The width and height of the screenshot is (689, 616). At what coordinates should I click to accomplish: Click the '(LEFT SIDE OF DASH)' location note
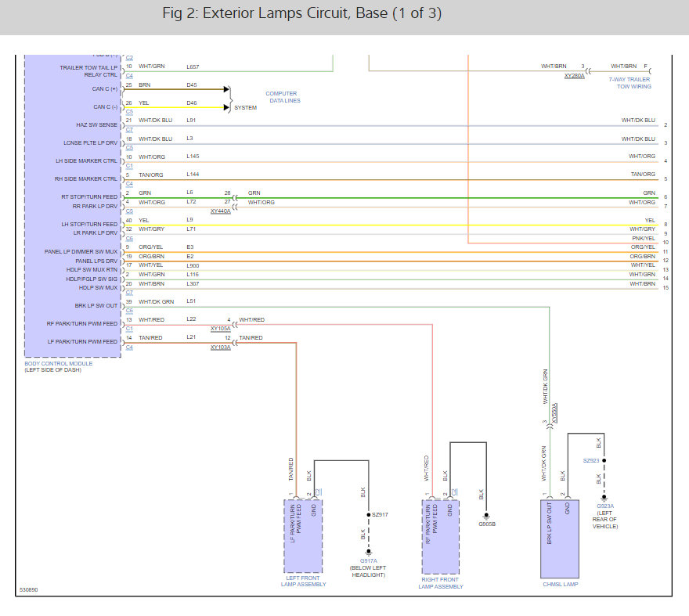click(52, 370)
